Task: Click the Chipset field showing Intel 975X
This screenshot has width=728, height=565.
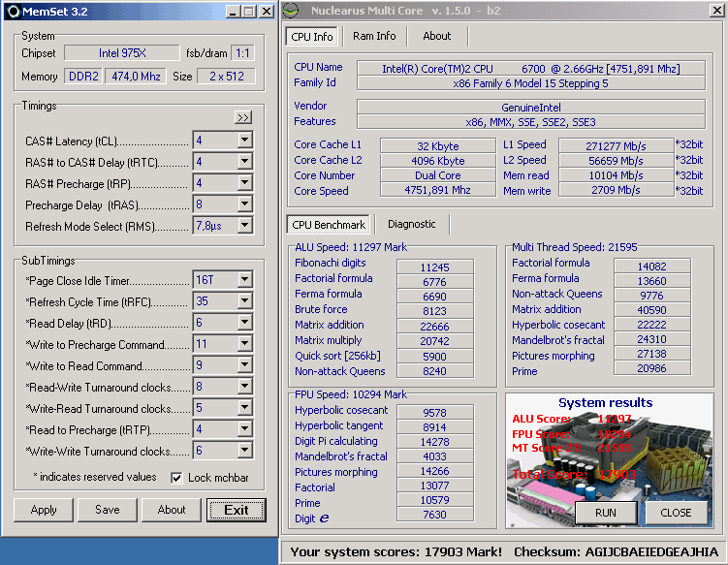Action: [x=122, y=53]
